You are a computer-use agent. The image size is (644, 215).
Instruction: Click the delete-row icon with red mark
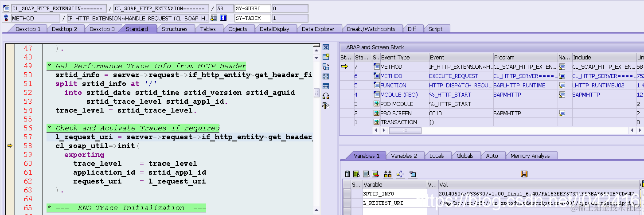(x=375, y=174)
